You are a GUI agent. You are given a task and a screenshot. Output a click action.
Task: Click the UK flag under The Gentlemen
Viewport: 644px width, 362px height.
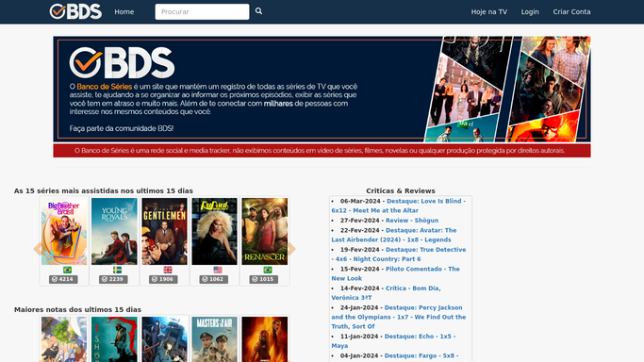click(168, 270)
